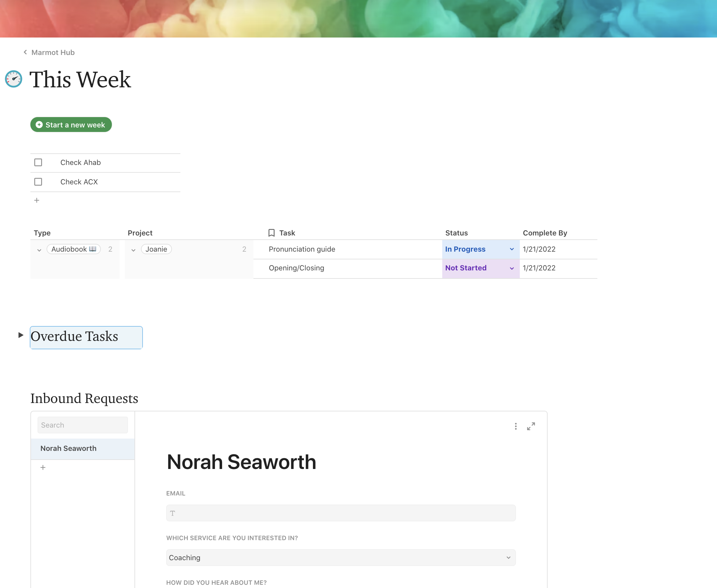Tick the Check ACX checkbox
The height and width of the screenshot is (588, 717).
coord(38,182)
